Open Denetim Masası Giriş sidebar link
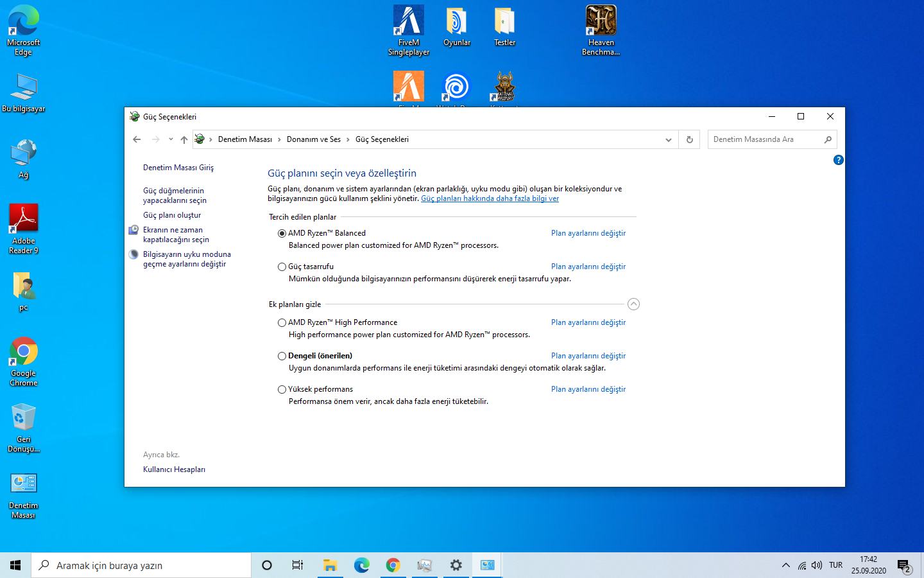 point(178,168)
